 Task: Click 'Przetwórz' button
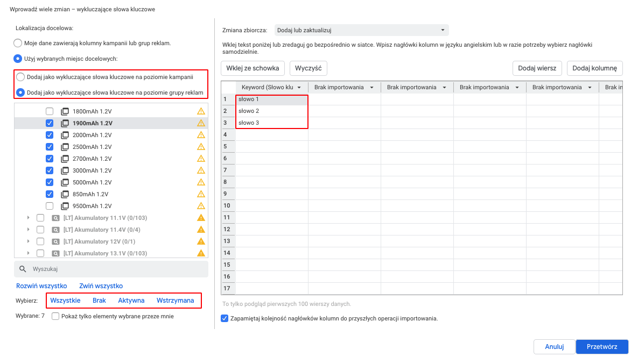[x=602, y=347]
